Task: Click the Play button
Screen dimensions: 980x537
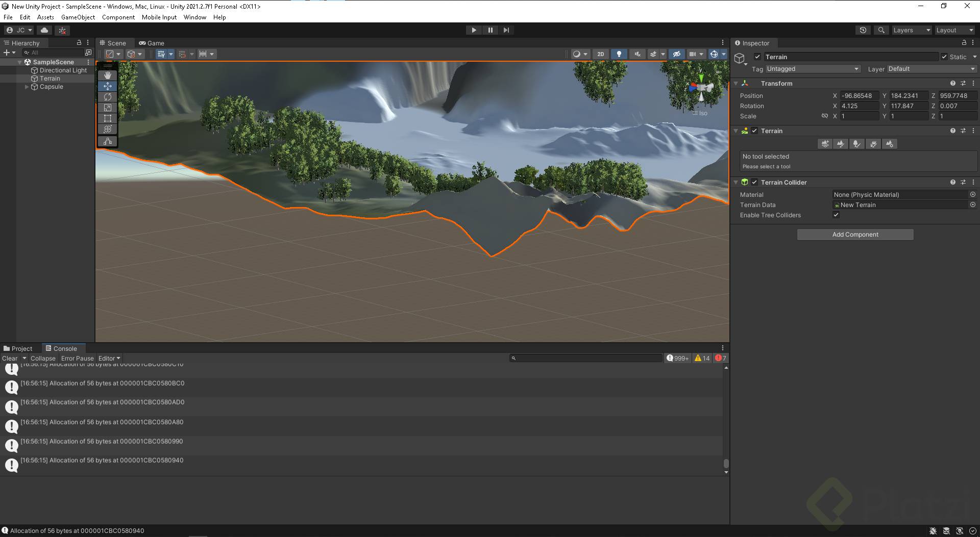Action: (474, 30)
